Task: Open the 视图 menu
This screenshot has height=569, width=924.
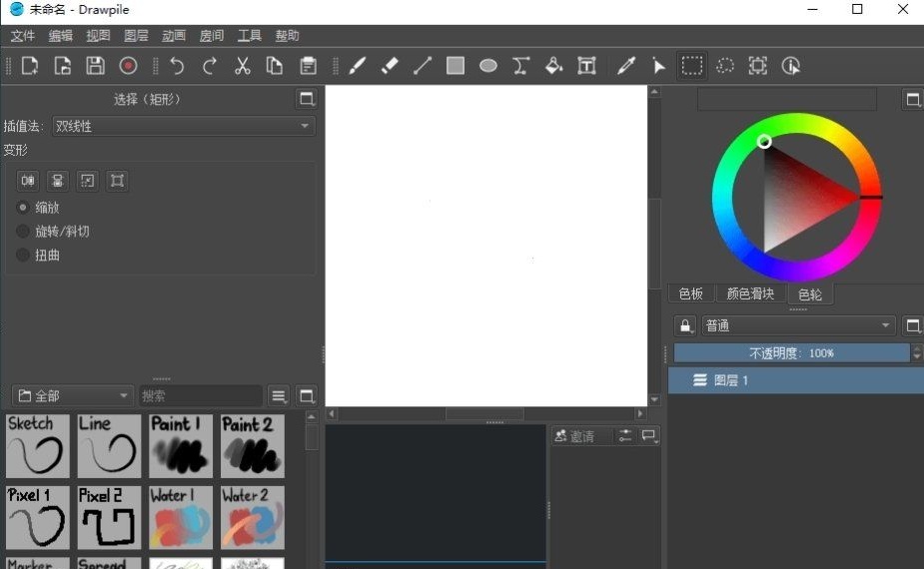Action: [x=99, y=36]
